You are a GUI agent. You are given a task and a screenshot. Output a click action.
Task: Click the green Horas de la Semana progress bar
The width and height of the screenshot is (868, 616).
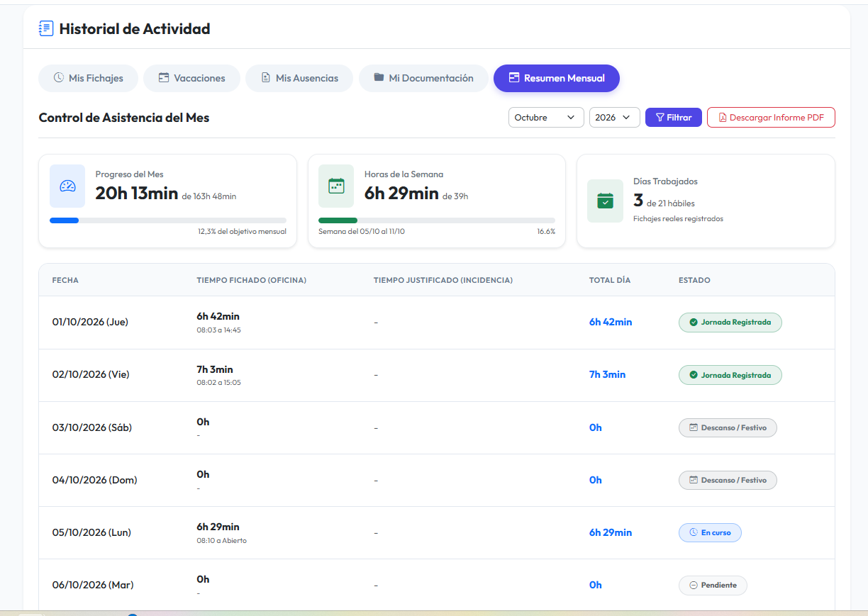coord(338,220)
